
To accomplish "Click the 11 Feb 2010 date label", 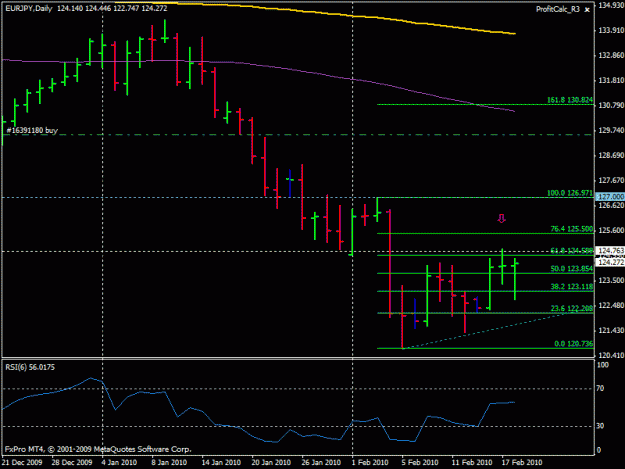I will 472,462.
